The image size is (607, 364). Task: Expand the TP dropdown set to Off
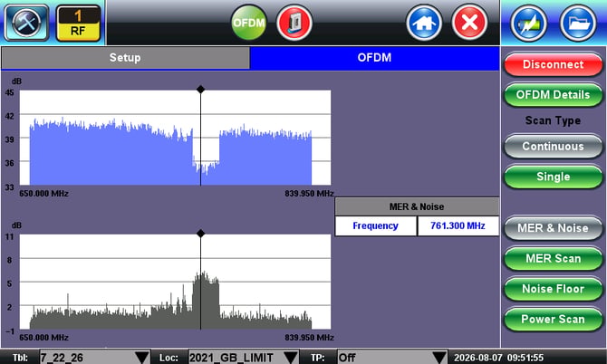(392, 358)
